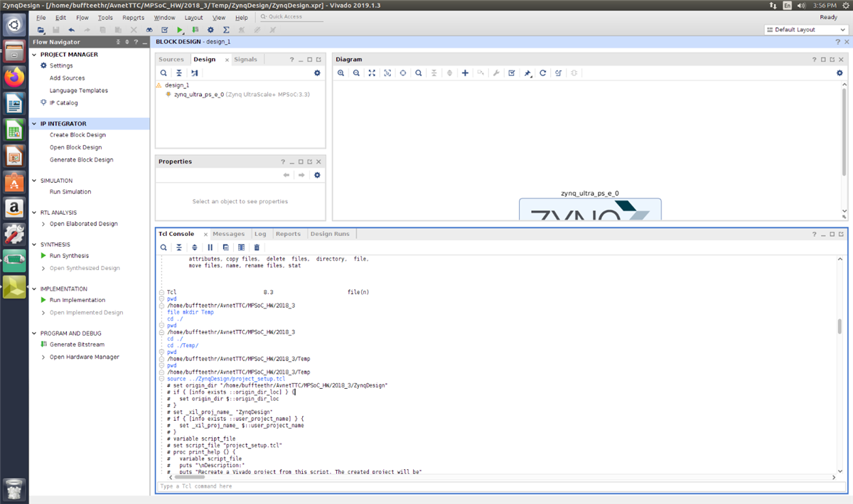Viewport: 853px width, 504px height.
Task: Switch to the Messages tab
Action: coord(228,234)
